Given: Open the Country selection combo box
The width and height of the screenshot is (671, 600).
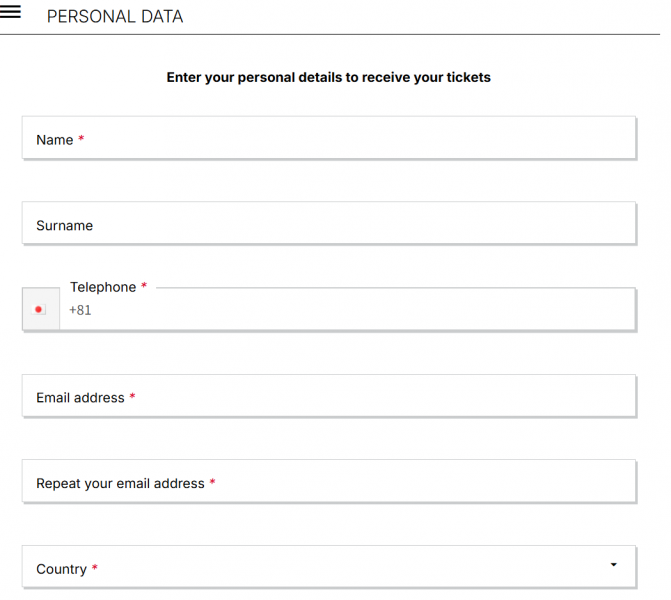Looking at the screenshot, I should click(330, 567).
